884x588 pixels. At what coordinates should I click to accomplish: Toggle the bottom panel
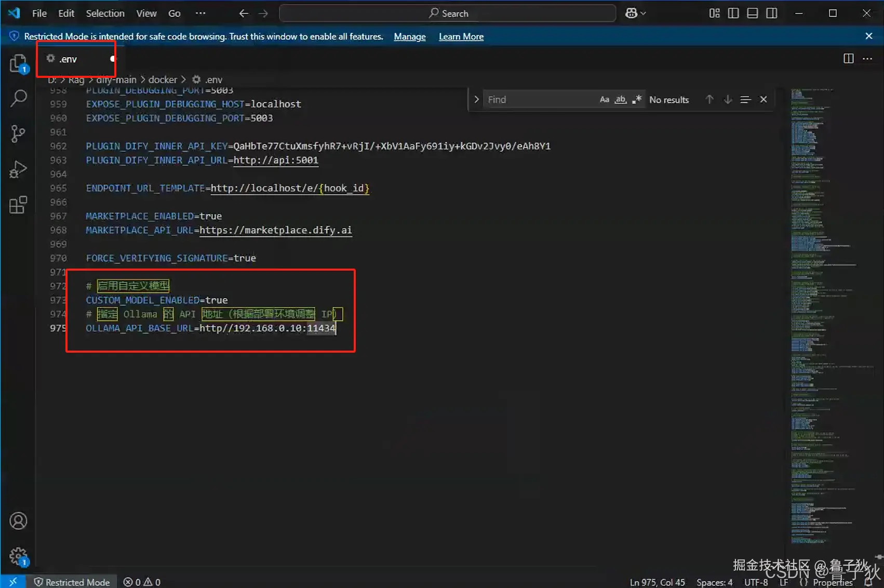[753, 14]
